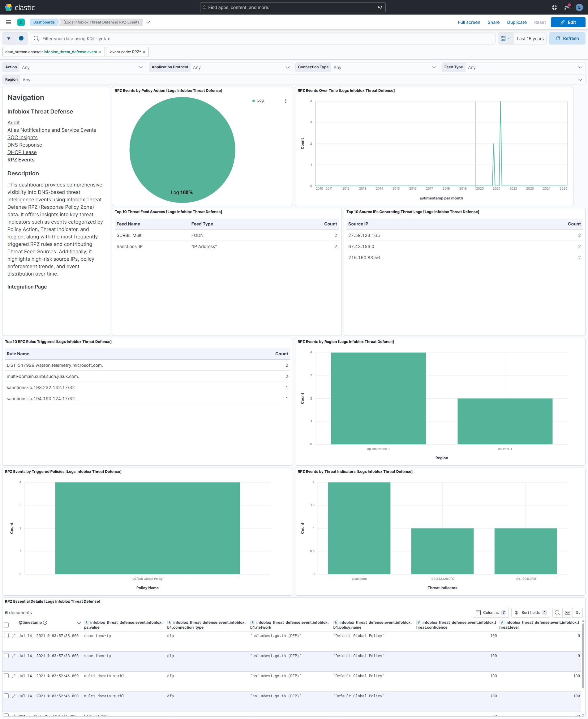Open the filter options menu icon
588x719 pixels.
coord(9,38)
